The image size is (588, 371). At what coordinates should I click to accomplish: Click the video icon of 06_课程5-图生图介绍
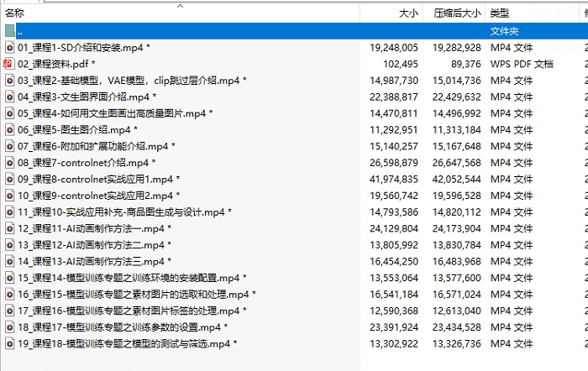tap(9, 130)
